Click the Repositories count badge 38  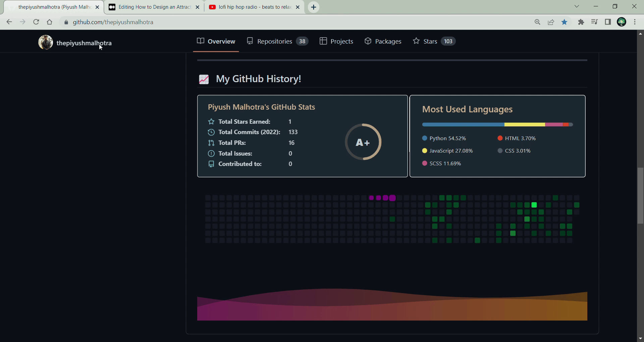(302, 41)
